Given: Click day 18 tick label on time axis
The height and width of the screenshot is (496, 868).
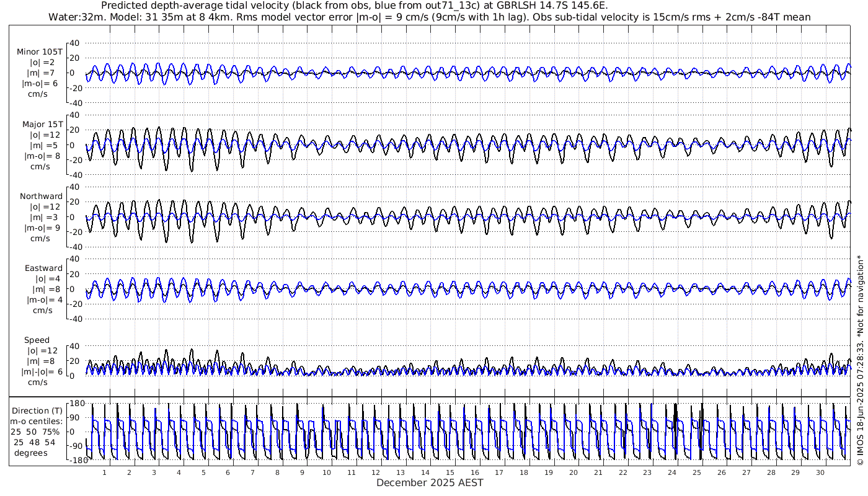Looking at the screenshot, I should click(x=524, y=472).
